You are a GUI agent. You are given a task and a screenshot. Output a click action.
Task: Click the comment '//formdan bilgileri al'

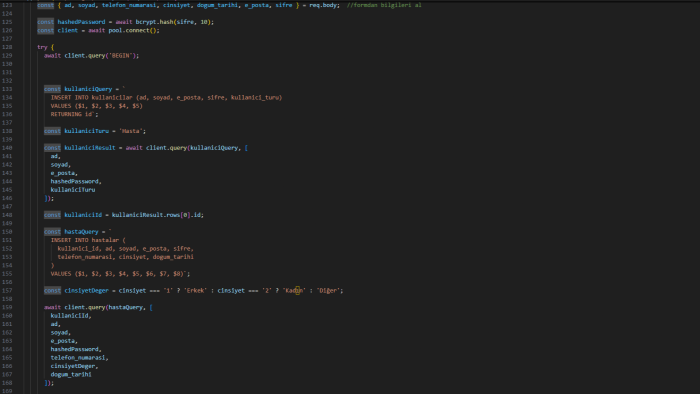(x=384, y=5)
